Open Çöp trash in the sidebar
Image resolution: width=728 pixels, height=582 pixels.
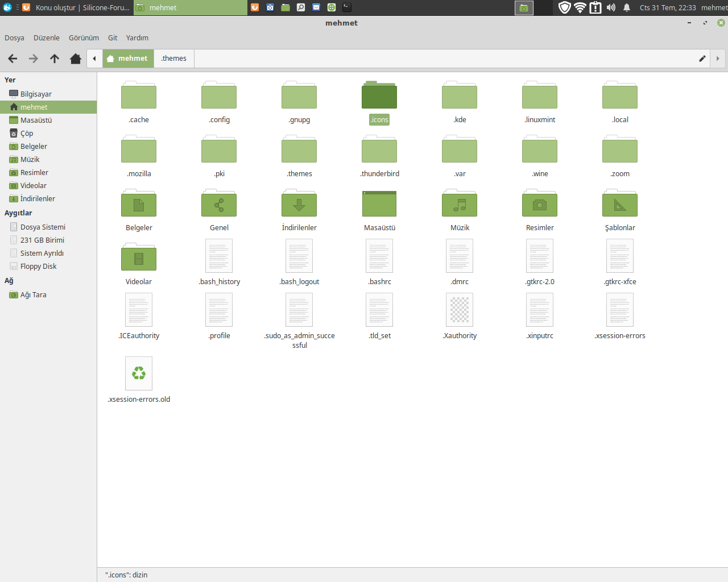pos(48,133)
